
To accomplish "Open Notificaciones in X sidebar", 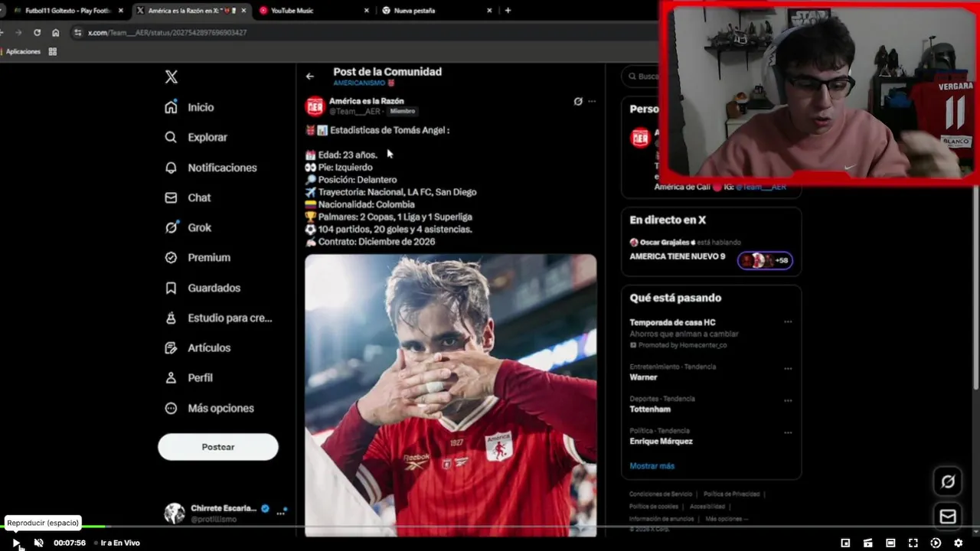I will point(211,168).
